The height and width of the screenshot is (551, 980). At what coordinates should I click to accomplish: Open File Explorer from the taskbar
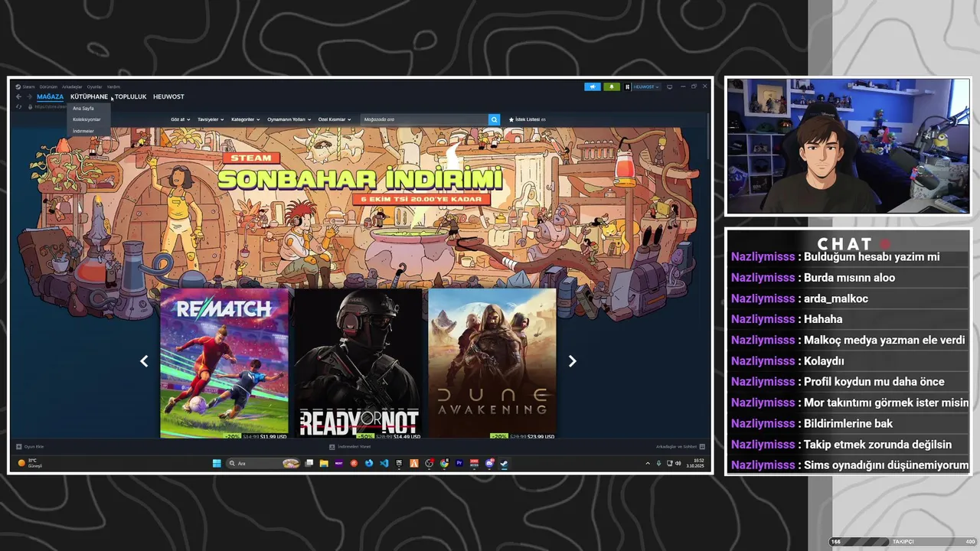324,463
